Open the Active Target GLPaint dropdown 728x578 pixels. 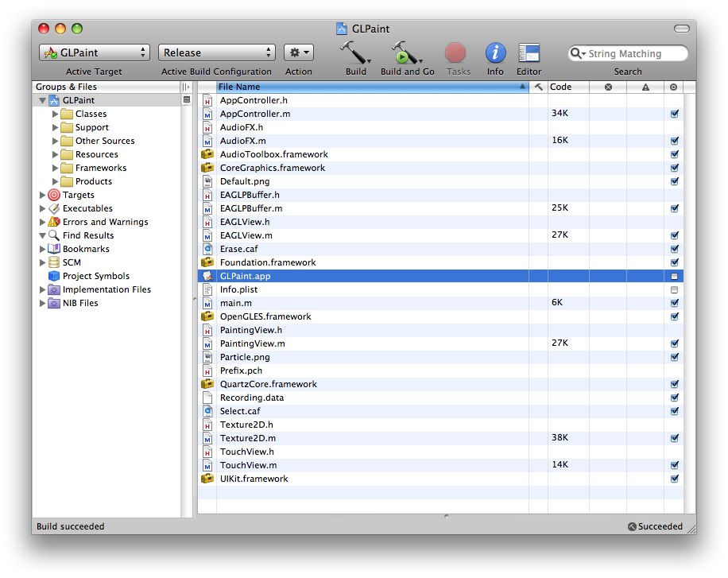point(95,52)
